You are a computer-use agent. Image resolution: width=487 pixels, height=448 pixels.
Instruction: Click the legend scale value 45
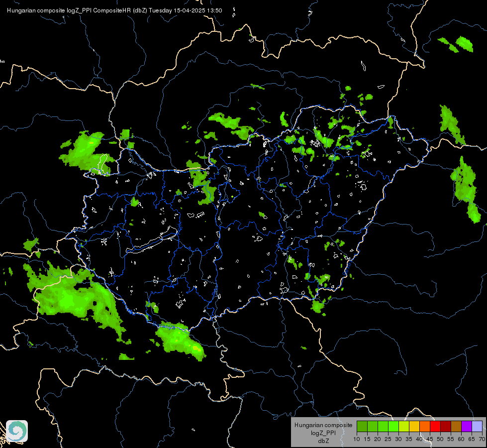click(x=429, y=439)
